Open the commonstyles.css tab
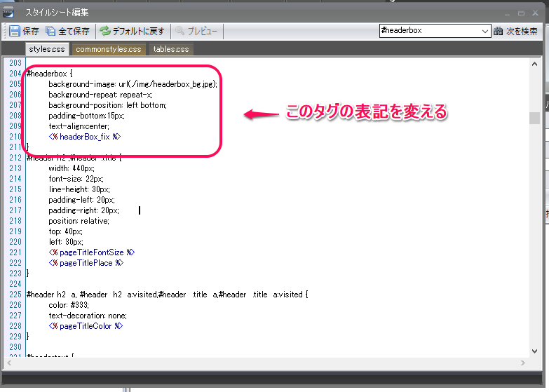The image size is (549, 392). click(x=109, y=49)
